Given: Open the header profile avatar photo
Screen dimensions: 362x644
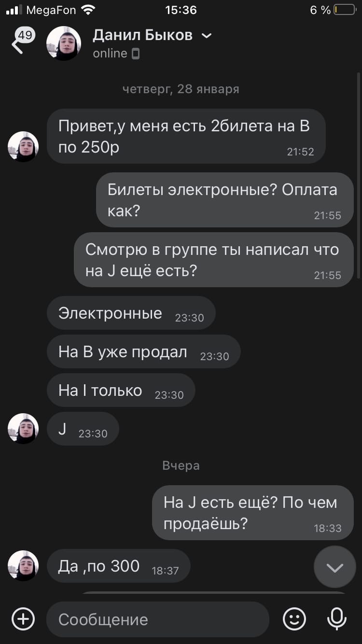Looking at the screenshot, I should pos(63,43).
